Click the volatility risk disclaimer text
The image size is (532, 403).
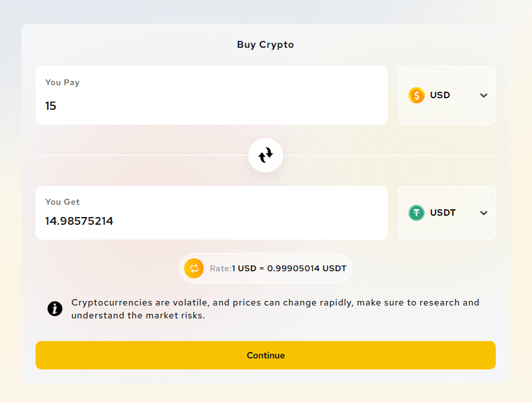click(275, 309)
